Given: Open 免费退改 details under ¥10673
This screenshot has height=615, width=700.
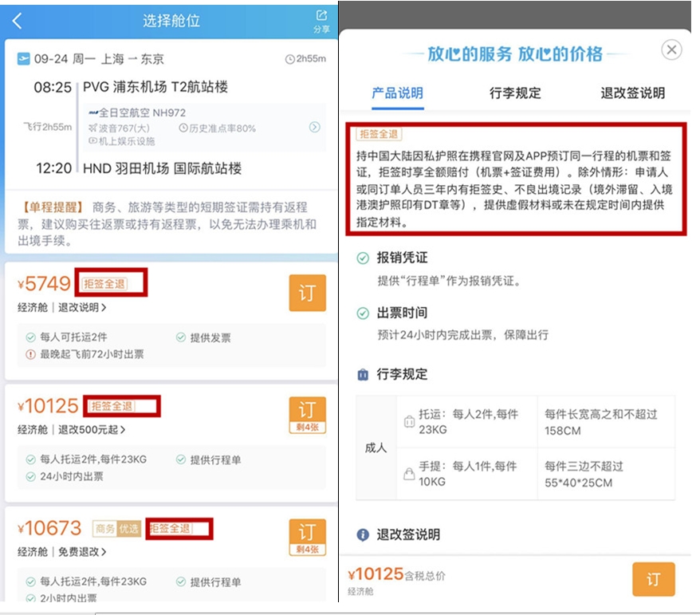Looking at the screenshot, I should tap(82, 552).
